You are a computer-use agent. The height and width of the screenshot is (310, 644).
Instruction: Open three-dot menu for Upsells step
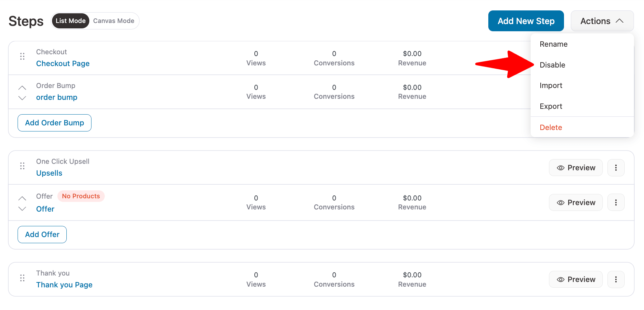pos(616,168)
